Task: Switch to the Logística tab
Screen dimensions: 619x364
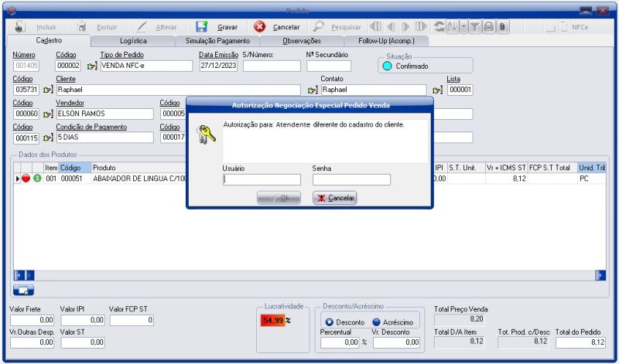Action: (133, 40)
